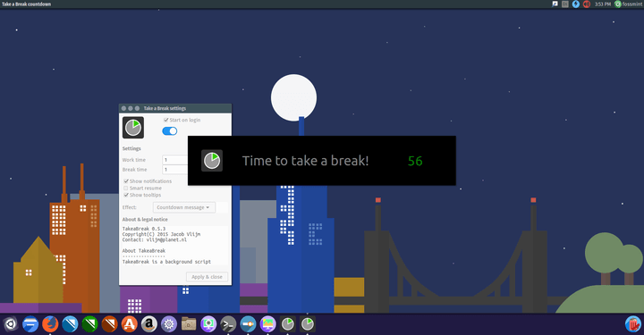The image size is (644, 335).
Task: Open system settings gear in dock
Action: (x=169, y=324)
